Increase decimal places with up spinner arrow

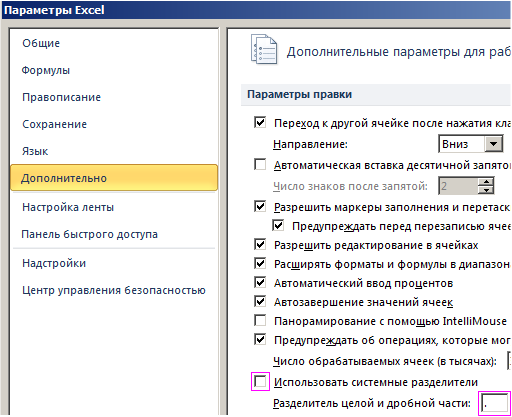pyautogui.click(x=486, y=182)
